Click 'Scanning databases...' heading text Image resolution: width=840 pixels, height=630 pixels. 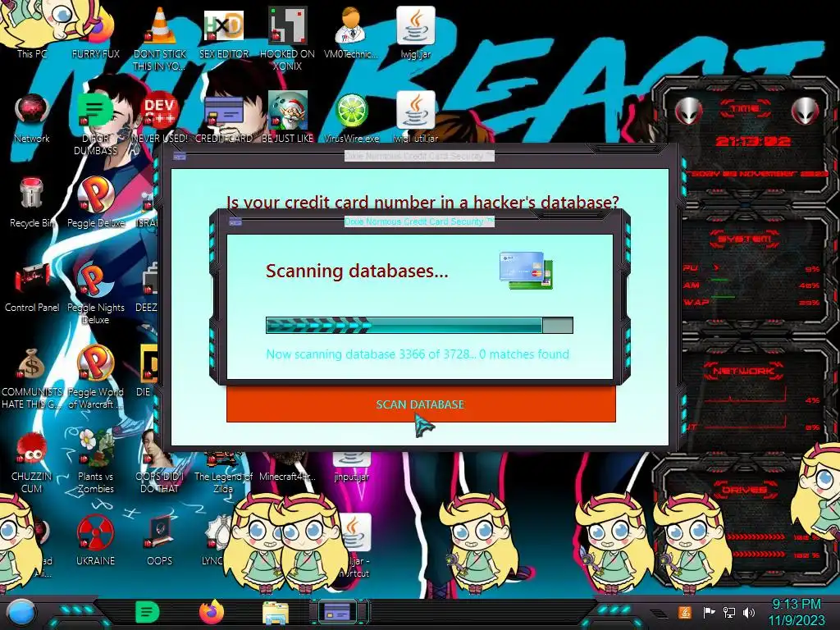357,271
